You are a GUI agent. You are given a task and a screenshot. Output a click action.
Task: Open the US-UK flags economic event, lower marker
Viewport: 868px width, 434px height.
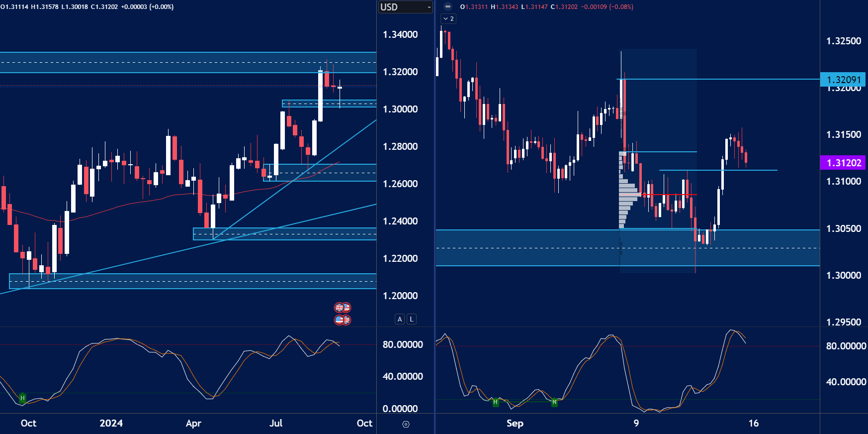click(x=343, y=320)
